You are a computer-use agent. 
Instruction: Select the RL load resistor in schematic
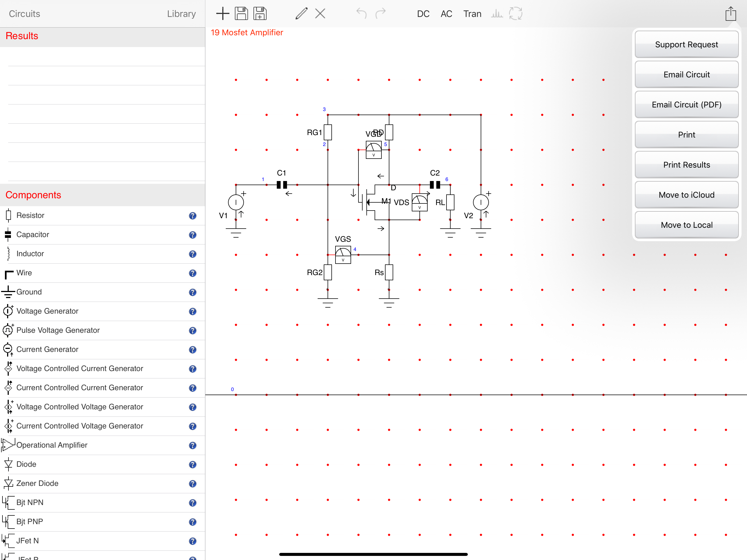pos(450,202)
